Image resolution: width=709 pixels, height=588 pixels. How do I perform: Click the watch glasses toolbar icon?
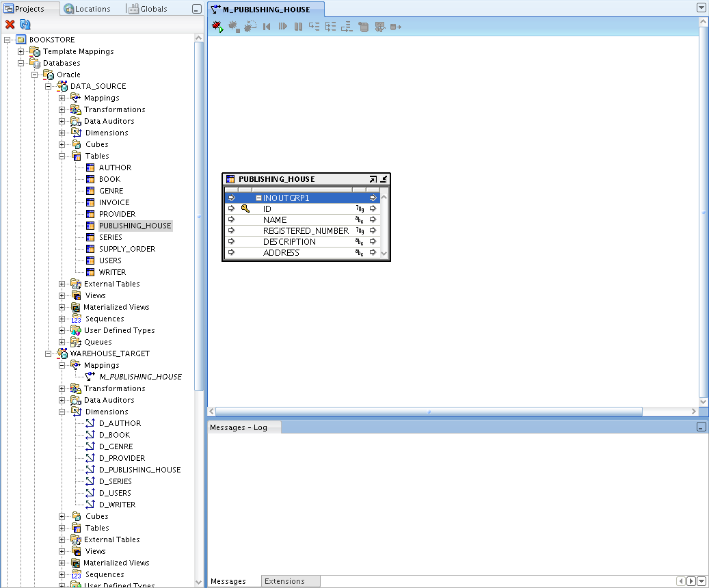coord(380,27)
